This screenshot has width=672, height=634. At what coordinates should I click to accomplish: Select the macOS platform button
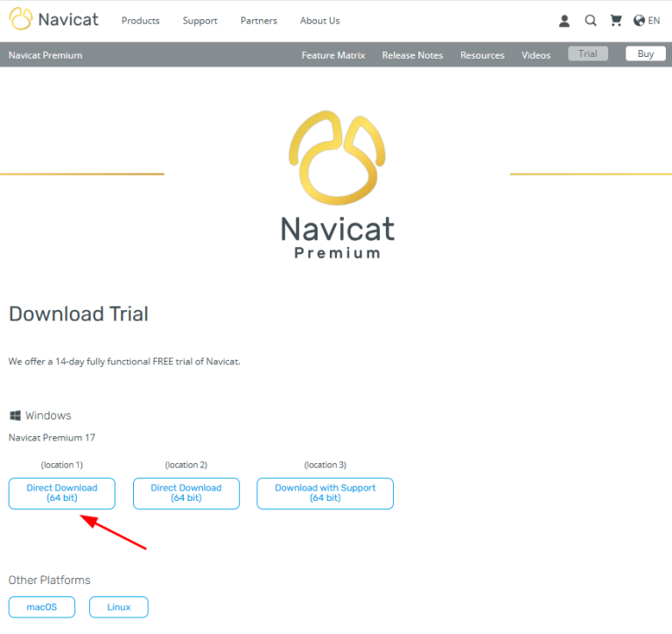point(42,607)
